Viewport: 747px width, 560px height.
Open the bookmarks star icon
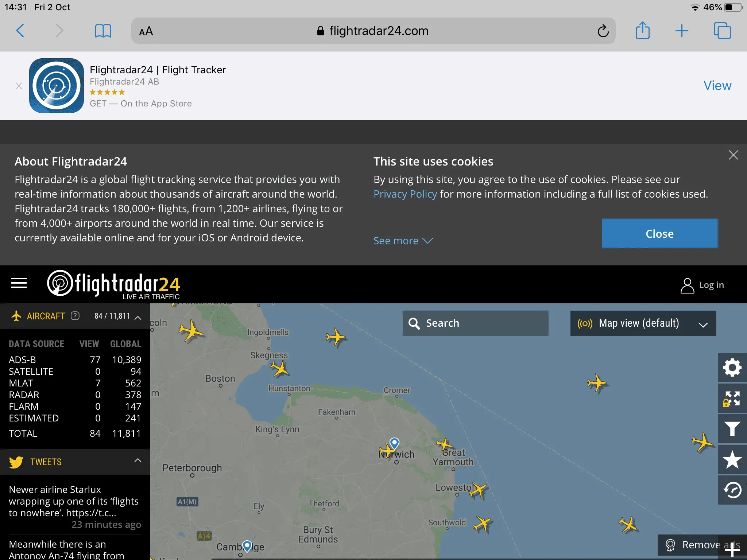(x=732, y=459)
